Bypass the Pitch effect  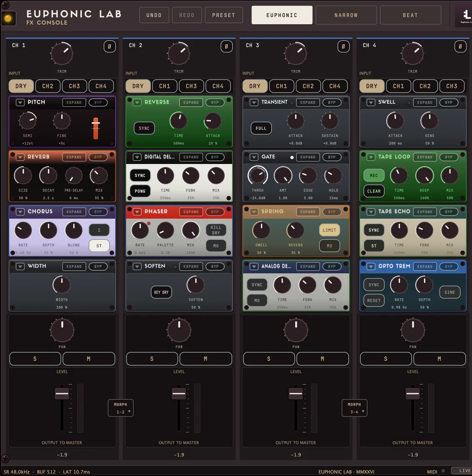click(x=98, y=103)
